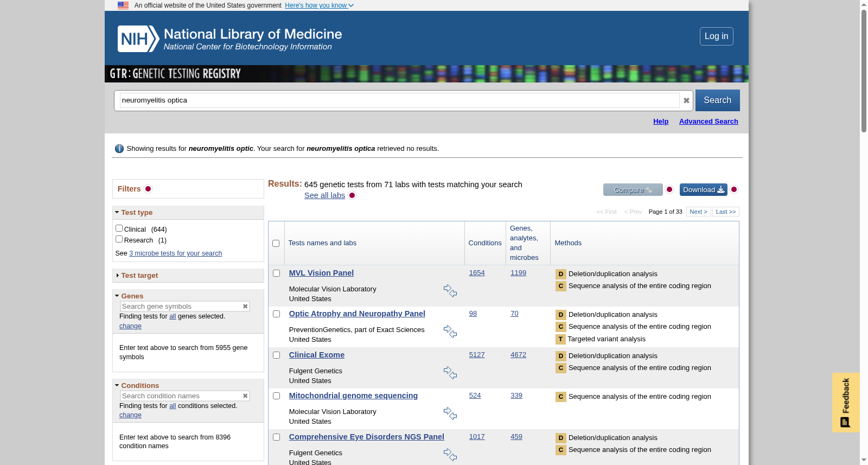Viewport: 868px width, 465px height.
Task: Jump to the Last page of results
Action: click(725, 212)
